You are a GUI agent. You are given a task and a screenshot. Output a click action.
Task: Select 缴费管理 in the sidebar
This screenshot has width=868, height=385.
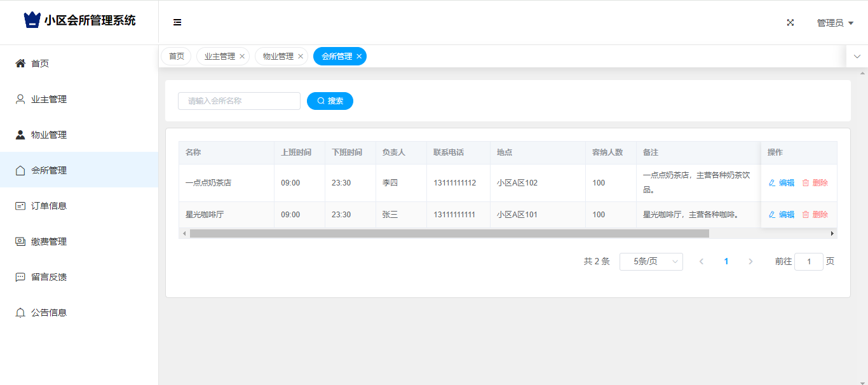pos(49,241)
